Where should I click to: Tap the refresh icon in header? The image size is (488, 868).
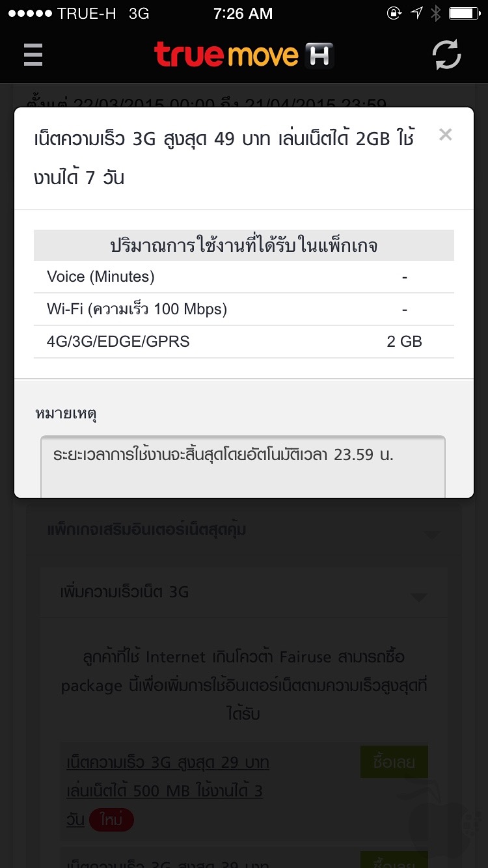pos(447,55)
